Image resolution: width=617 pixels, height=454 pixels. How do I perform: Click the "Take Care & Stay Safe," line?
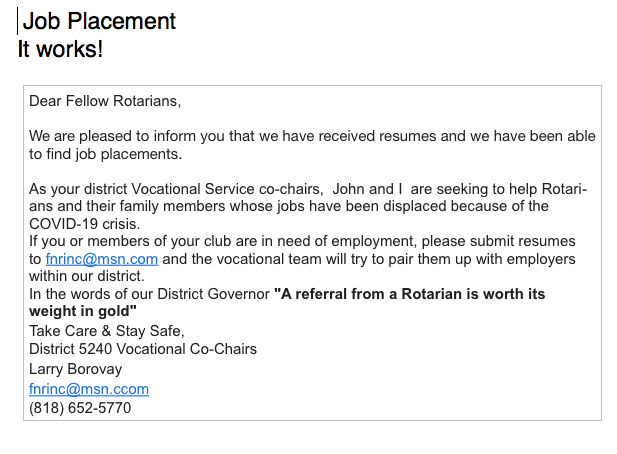coord(107,331)
